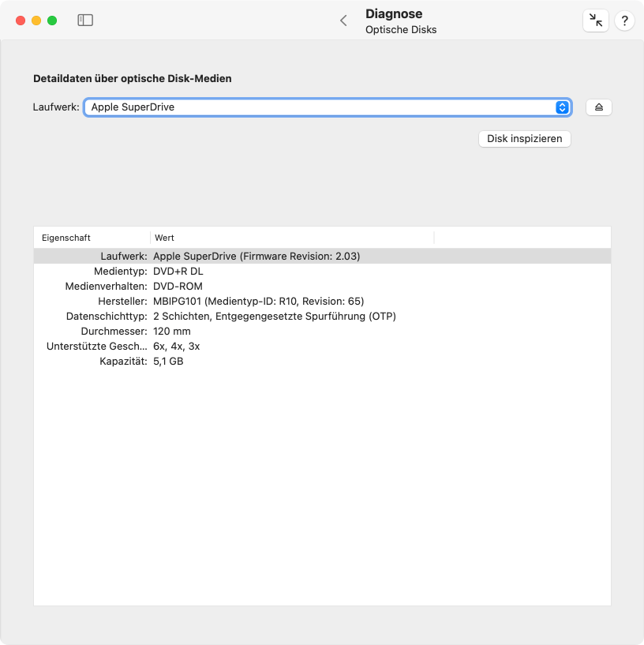This screenshot has width=644, height=645.
Task: Click the Disk inspizieren button
Action: point(524,139)
